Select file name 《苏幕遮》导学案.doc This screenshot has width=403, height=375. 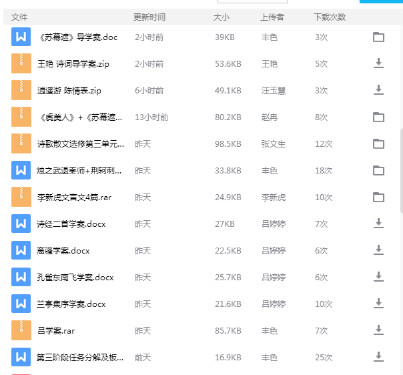pyautogui.click(x=77, y=37)
